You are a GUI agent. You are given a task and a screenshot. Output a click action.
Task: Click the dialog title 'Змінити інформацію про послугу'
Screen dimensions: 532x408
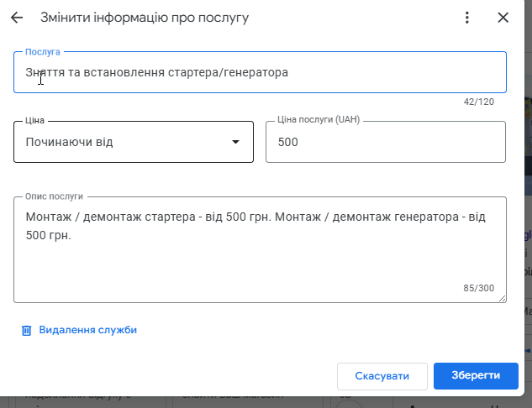click(x=145, y=18)
